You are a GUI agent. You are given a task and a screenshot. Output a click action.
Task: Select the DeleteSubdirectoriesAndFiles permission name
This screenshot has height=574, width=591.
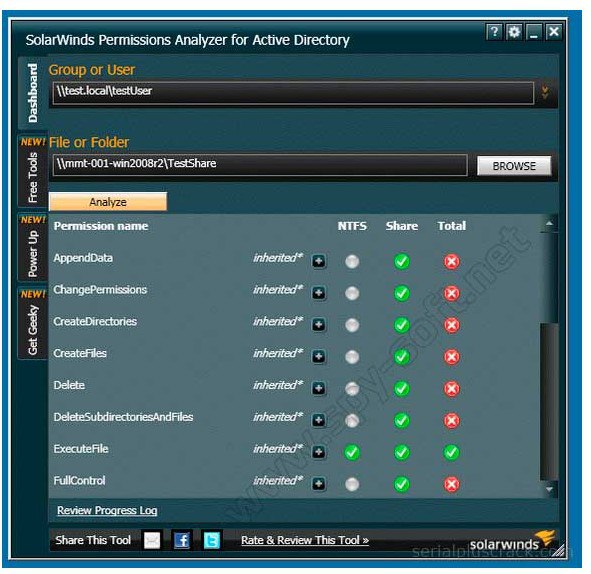click(x=123, y=417)
